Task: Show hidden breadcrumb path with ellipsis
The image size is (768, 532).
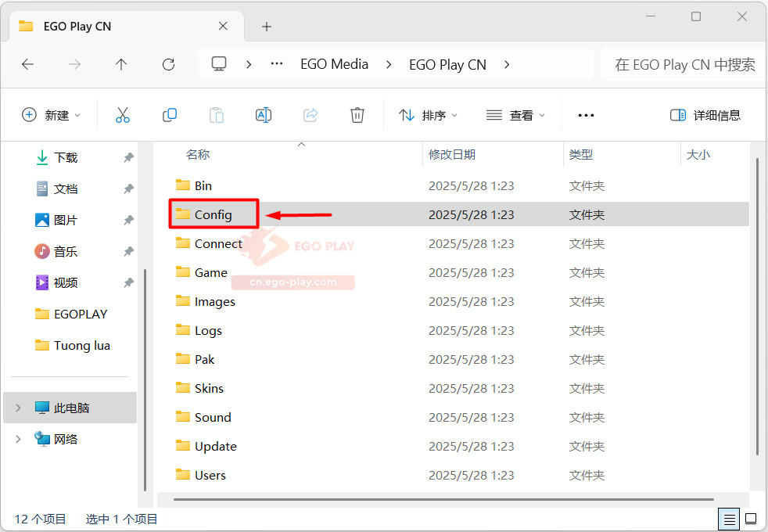Action: coord(277,63)
